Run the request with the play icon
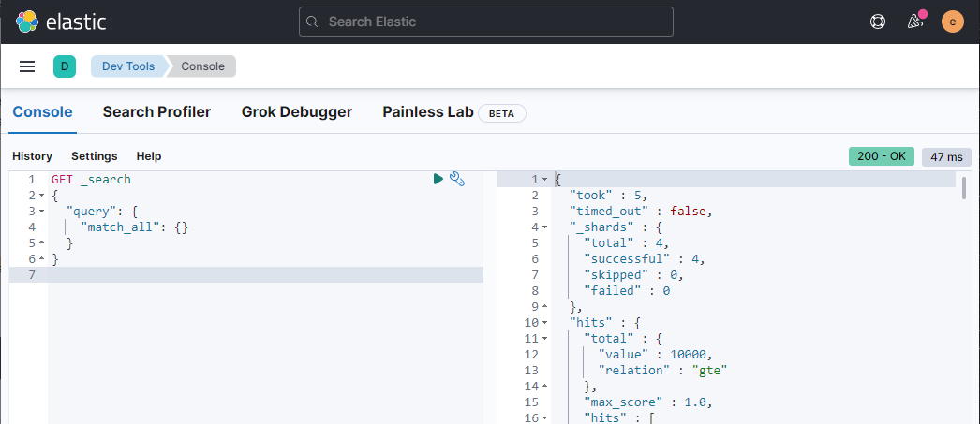980x424 pixels. pyautogui.click(x=438, y=179)
